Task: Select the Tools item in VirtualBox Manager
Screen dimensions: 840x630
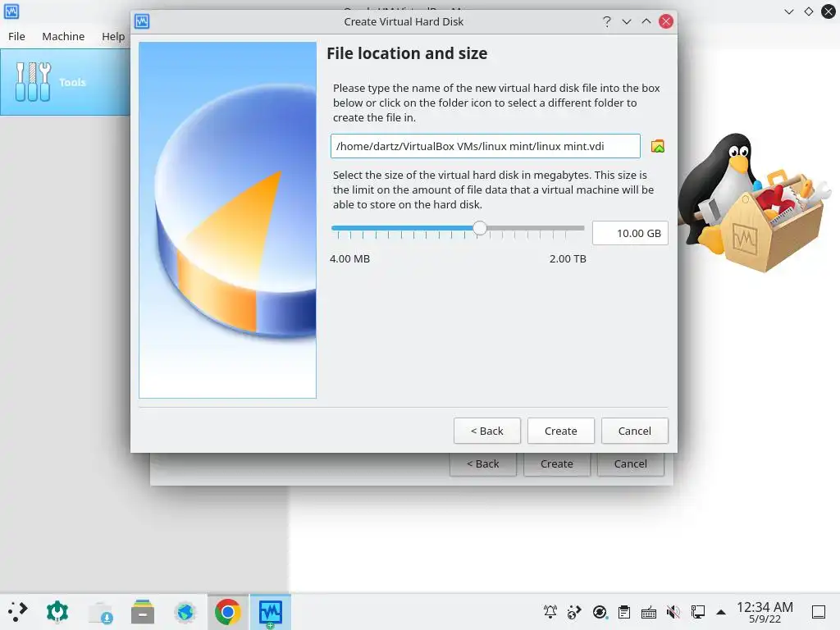Action: click(65, 82)
